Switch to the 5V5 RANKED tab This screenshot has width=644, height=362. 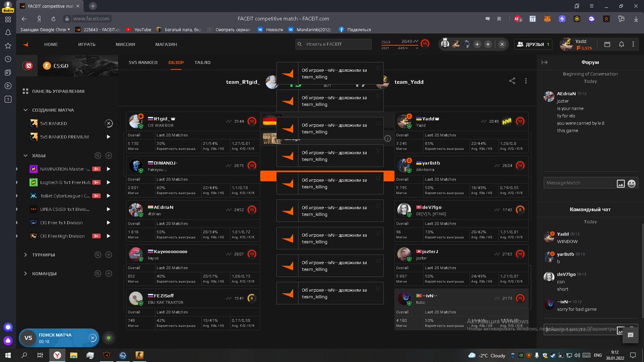point(143,63)
